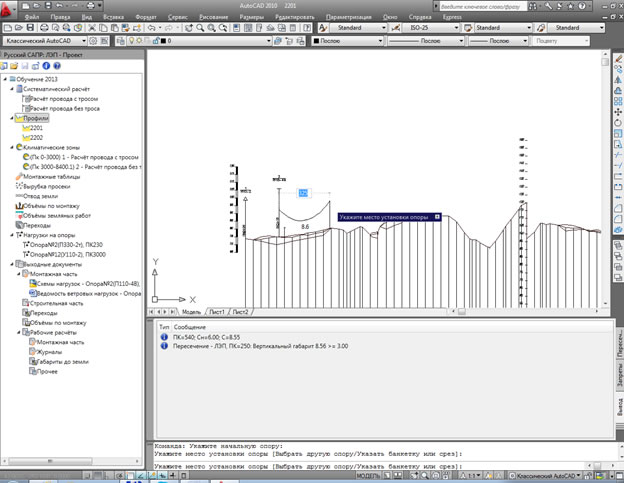
Task: Toggle the layer lock padlock icon
Action: click(156, 41)
